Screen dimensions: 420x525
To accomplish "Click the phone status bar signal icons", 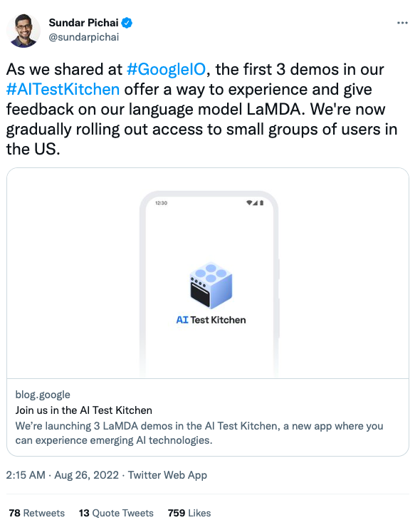I will click(255, 202).
